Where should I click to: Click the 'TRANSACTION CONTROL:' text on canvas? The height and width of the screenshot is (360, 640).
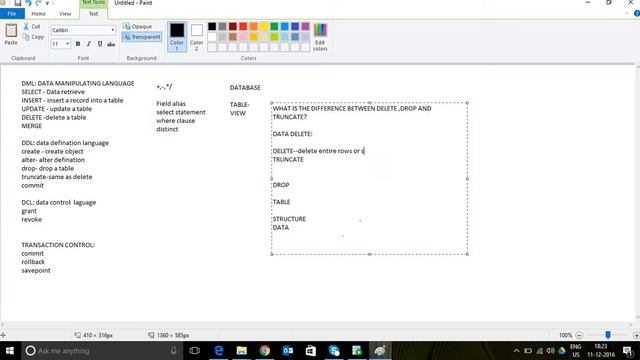click(58, 245)
